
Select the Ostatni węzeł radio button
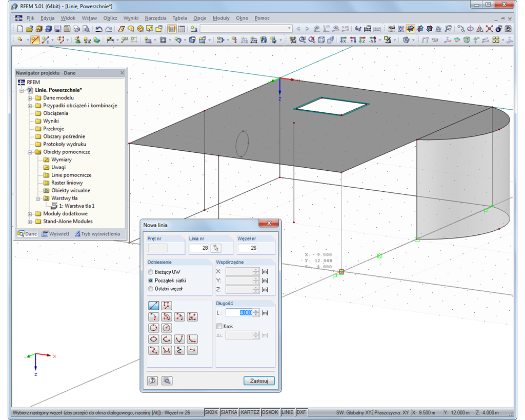pyautogui.click(x=151, y=289)
